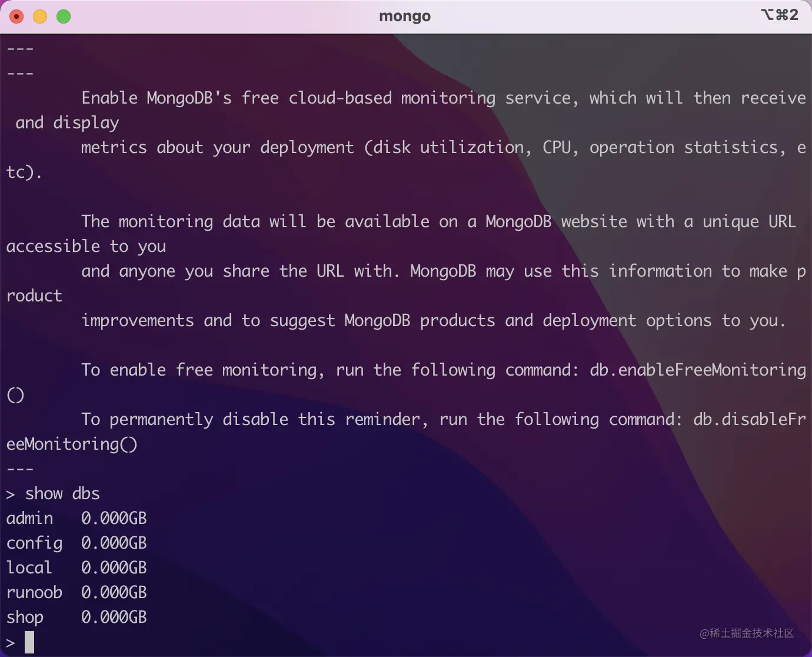Click the line starting 'improvements and to suggest'
Screen dimensions: 812x657
[x=434, y=320]
